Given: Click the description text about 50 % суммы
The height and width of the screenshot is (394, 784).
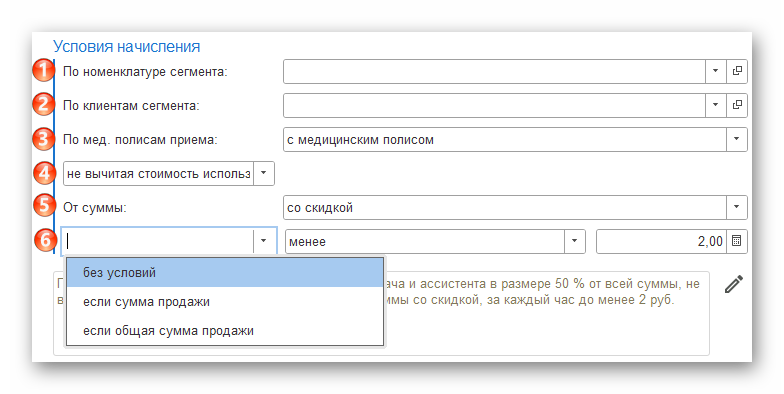Looking at the screenshot, I should [x=542, y=292].
